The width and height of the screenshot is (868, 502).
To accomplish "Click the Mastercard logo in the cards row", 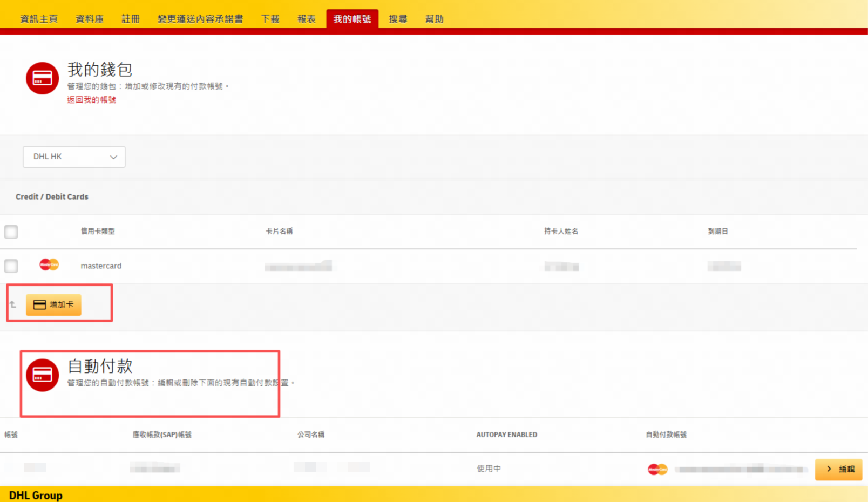I will 49,264.
